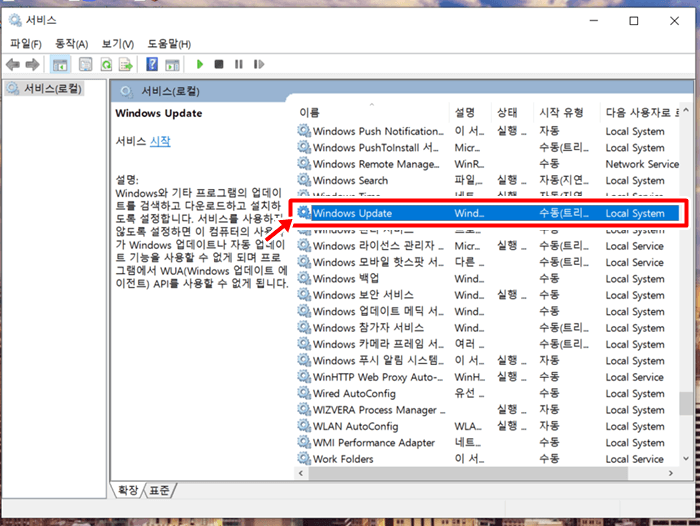Click the horizontal scrollbar left arrow
Viewport: 700px width, 526px height.
coord(301,473)
